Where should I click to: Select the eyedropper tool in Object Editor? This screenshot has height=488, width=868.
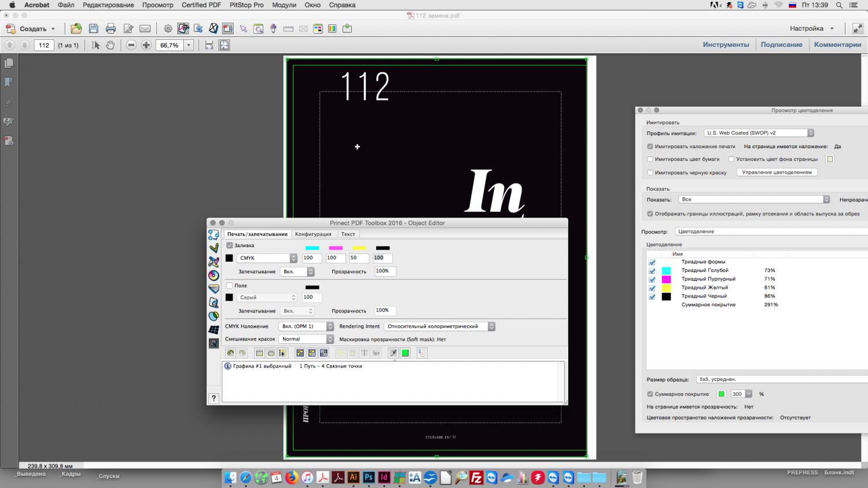tap(393, 353)
